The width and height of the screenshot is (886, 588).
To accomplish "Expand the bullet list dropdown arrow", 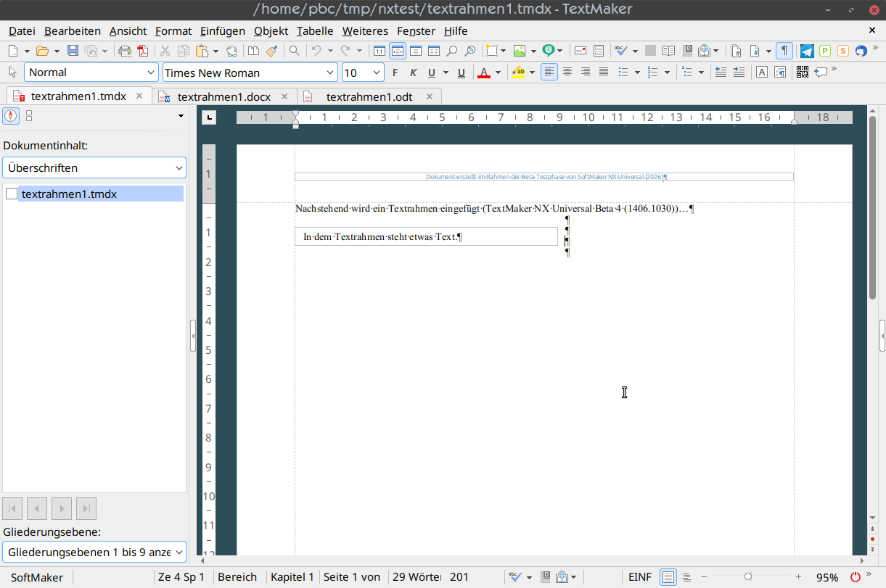I will 637,73.
